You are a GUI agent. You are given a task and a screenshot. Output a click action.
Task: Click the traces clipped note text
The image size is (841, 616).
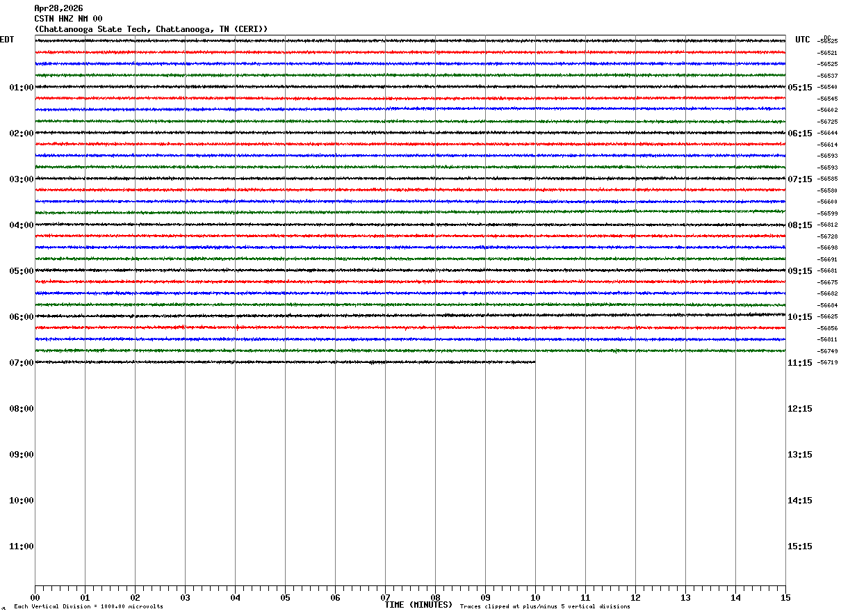click(x=545, y=607)
